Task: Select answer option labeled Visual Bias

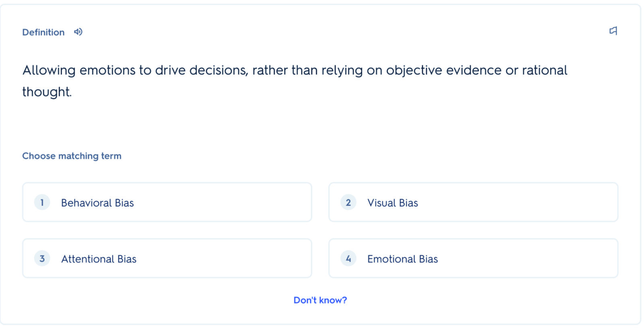Action: pyautogui.click(x=473, y=202)
